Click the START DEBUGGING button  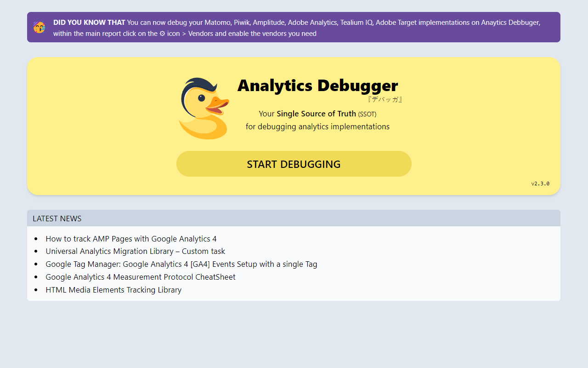[x=294, y=164]
